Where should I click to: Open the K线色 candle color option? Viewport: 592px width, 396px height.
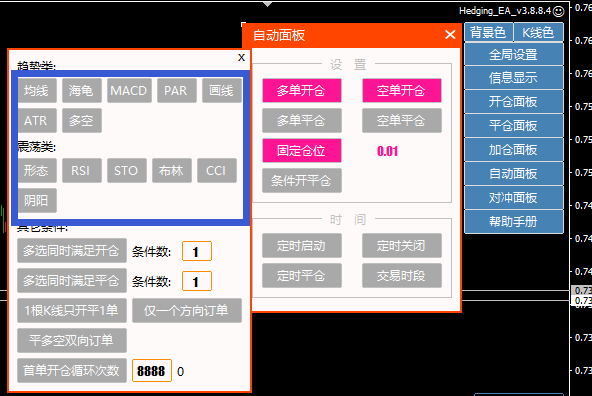pos(538,32)
